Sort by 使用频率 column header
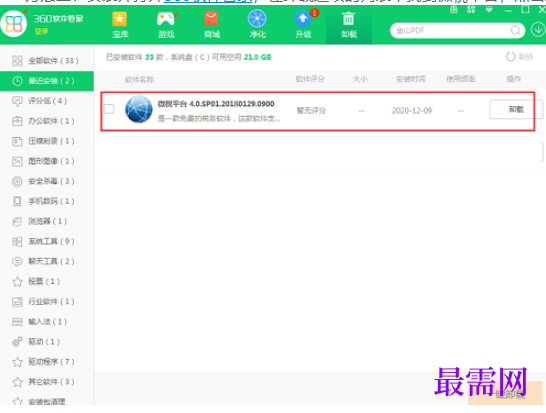Viewport: 546px width, 413px height. click(461, 79)
